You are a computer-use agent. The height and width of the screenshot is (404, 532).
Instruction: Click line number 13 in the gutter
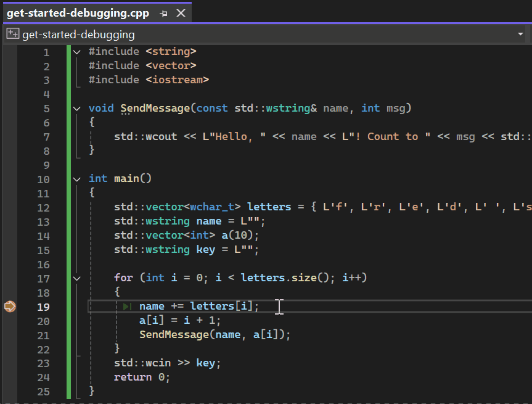43,221
